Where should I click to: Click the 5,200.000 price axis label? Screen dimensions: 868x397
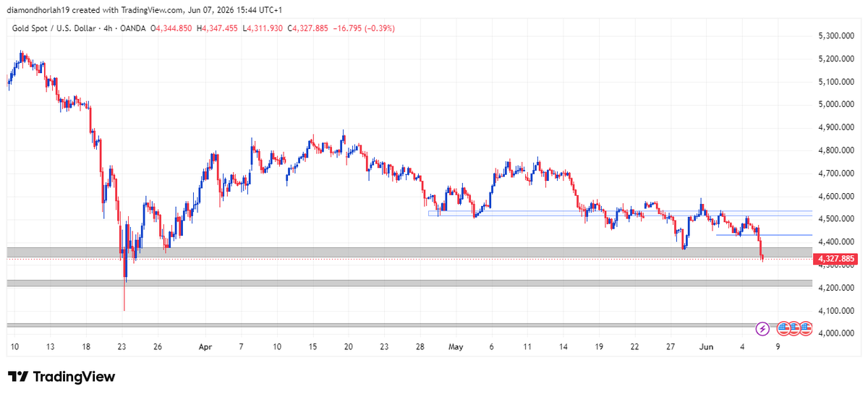(x=838, y=59)
